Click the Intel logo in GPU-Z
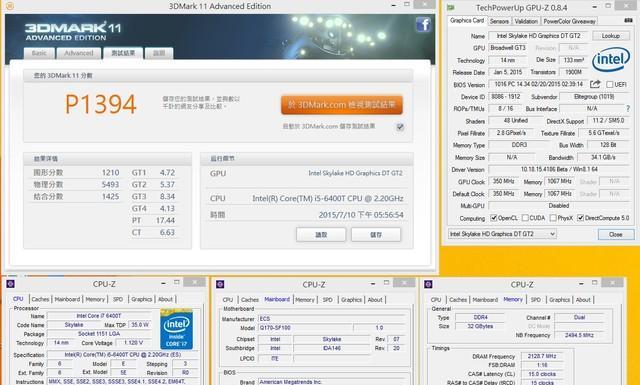 (x=611, y=60)
